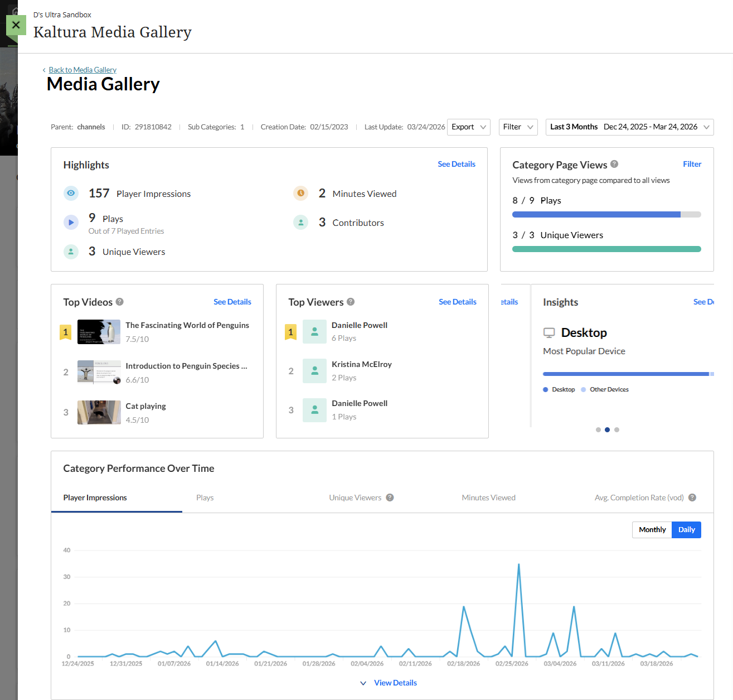This screenshot has height=700, width=733.
Task: Open Top Viewers help icon
Action: pos(351,302)
